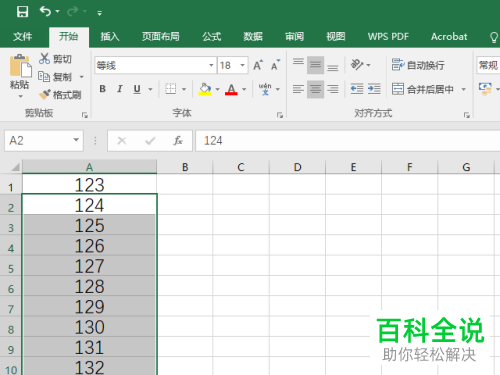Click the increase indent icon
This screenshot has width=500, height=375.
point(374,89)
